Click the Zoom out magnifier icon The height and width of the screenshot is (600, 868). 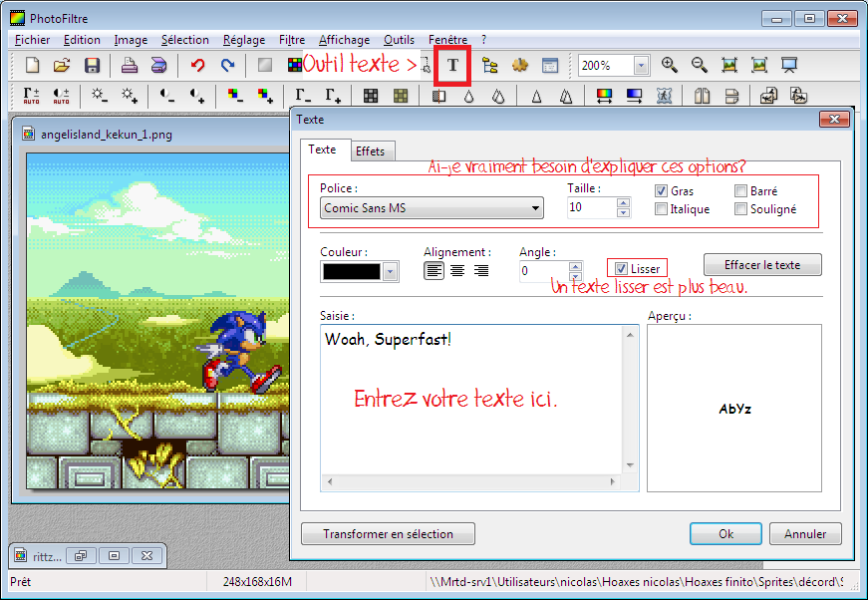click(700, 66)
